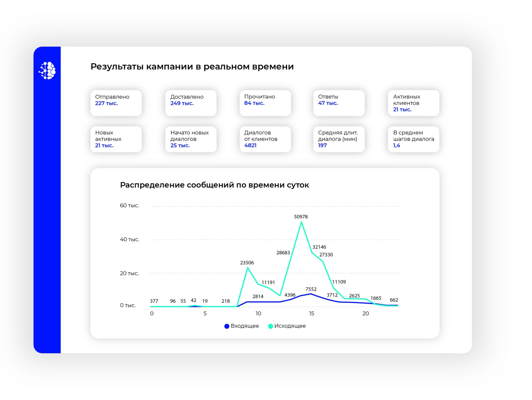
Task: Click the 20 тыс. axis label
Action: tap(130, 273)
